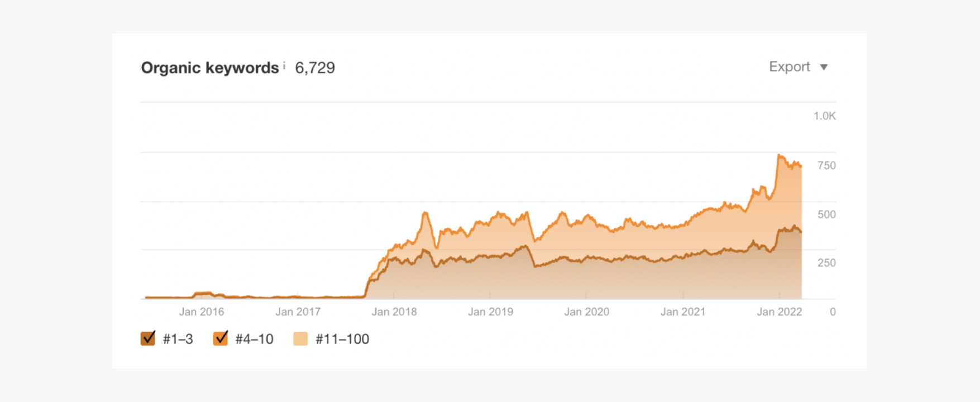
Task: Select the Jan 2018 axis label
Action: [x=394, y=312]
